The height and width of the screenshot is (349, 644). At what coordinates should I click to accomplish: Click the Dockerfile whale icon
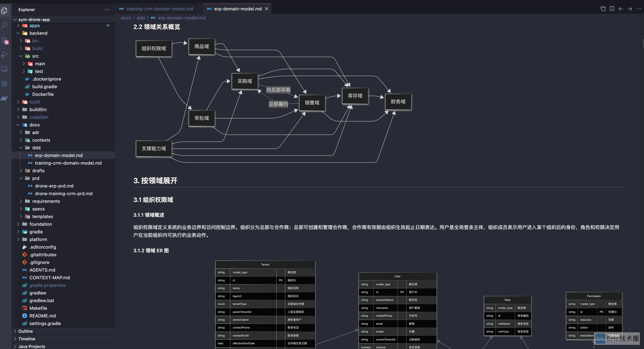(27, 94)
